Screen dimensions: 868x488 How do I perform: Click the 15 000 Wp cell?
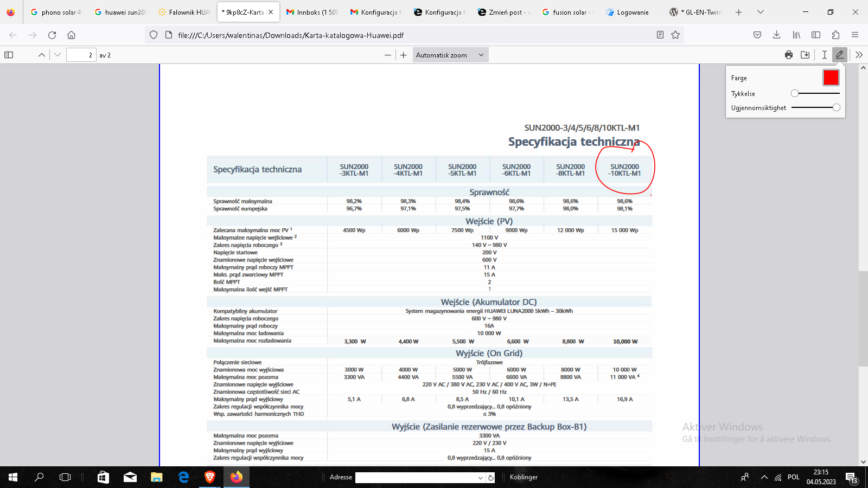(624, 230)
